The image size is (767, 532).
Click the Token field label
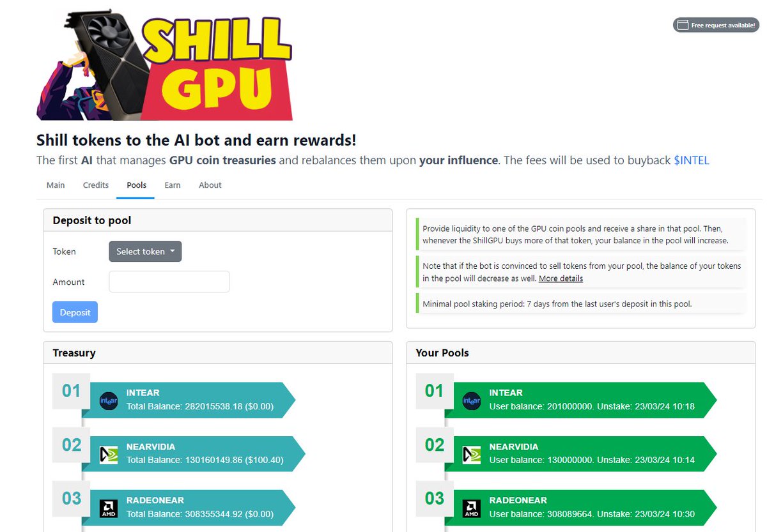pyautogui.click(x=64, y=252)
